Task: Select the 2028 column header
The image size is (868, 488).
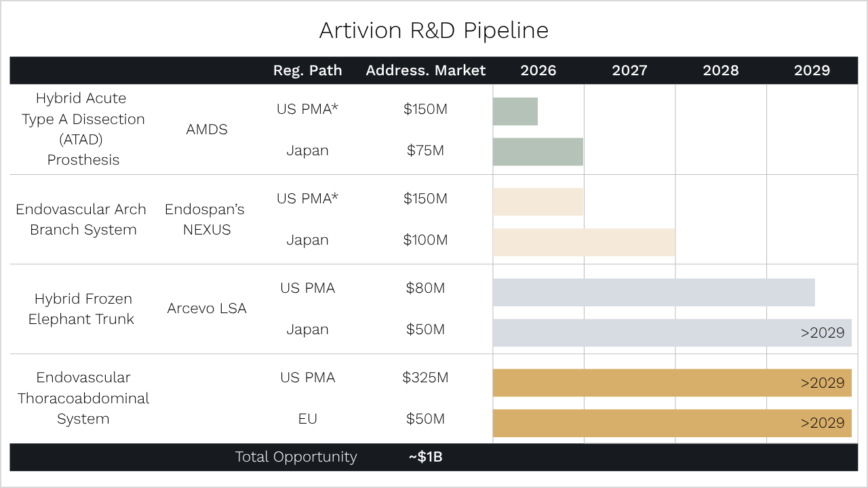Action: point(720,70)
